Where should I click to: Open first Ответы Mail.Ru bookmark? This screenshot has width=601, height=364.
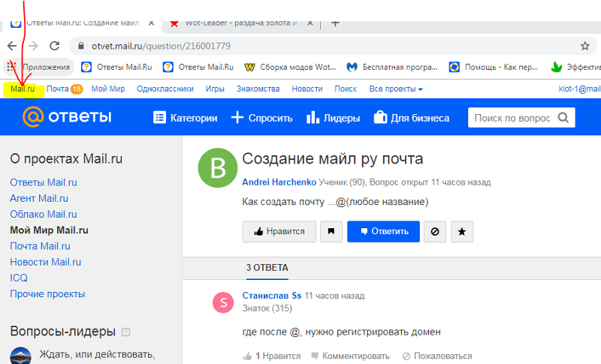click(116, 67)
